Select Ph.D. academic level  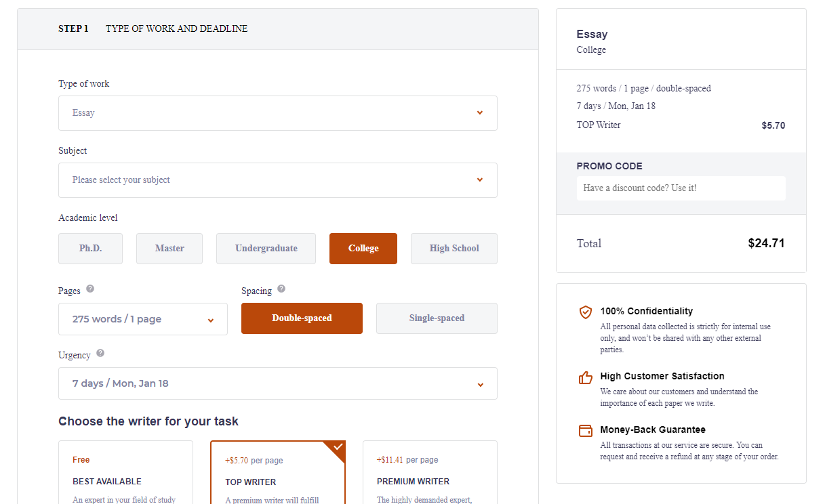pyautogui.click(x=90, y=249)
